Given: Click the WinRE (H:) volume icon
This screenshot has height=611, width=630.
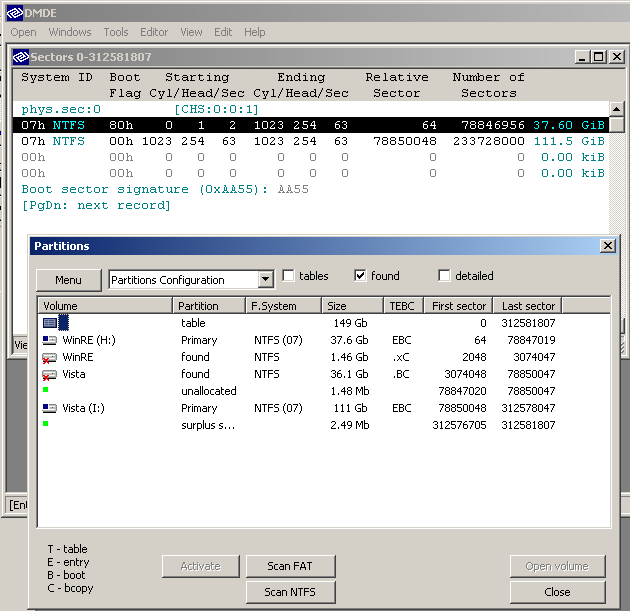Looking at the screenshot, I should point(50,340).
